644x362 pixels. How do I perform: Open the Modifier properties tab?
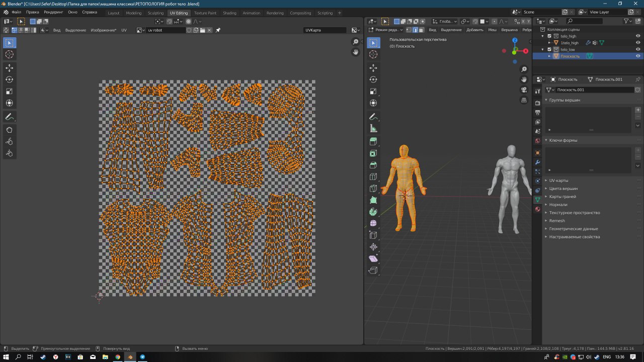[x=537, y=162]
